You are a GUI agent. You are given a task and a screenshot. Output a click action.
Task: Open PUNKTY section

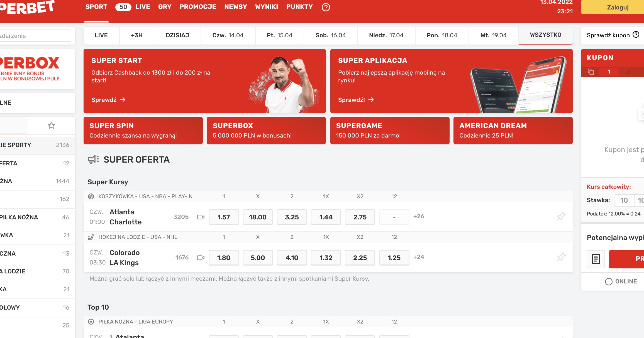(299, 7)
